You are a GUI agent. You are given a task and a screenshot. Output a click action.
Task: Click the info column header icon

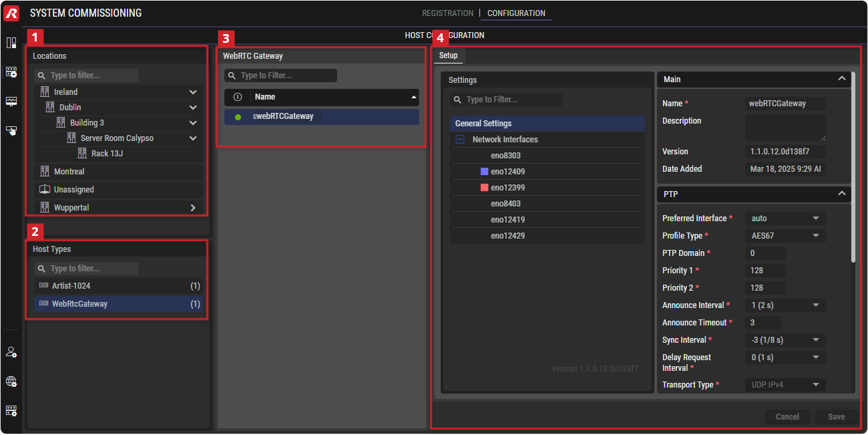[238, 97]
